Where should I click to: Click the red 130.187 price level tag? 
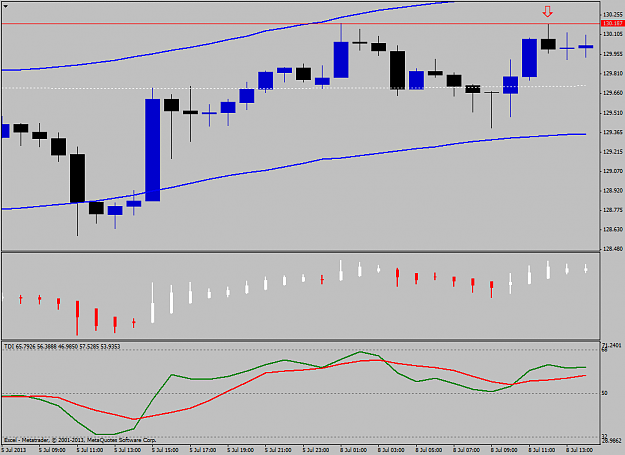click(613, 24)
